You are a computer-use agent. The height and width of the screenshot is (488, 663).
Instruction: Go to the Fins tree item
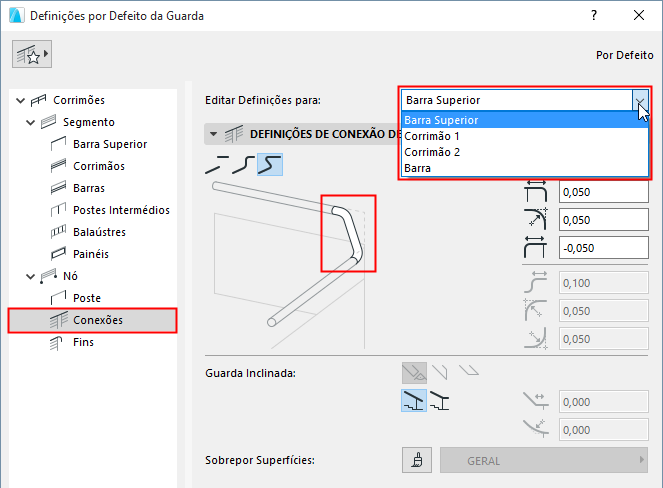pos(84,342)
